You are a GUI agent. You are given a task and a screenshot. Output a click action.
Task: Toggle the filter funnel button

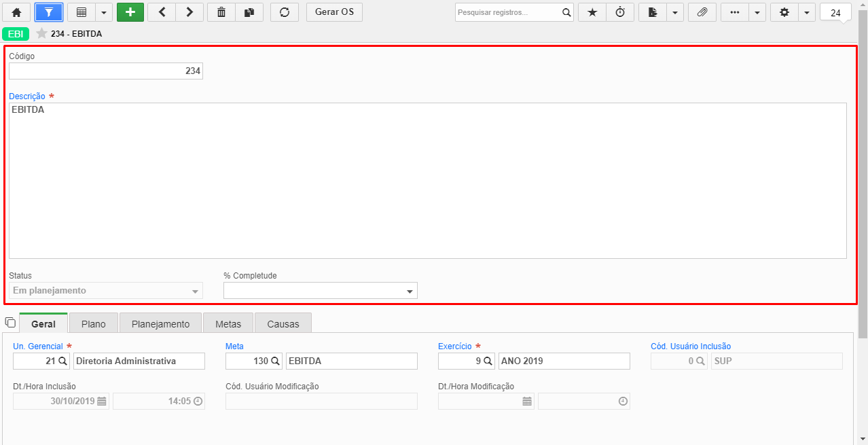(x=49, y=12)
